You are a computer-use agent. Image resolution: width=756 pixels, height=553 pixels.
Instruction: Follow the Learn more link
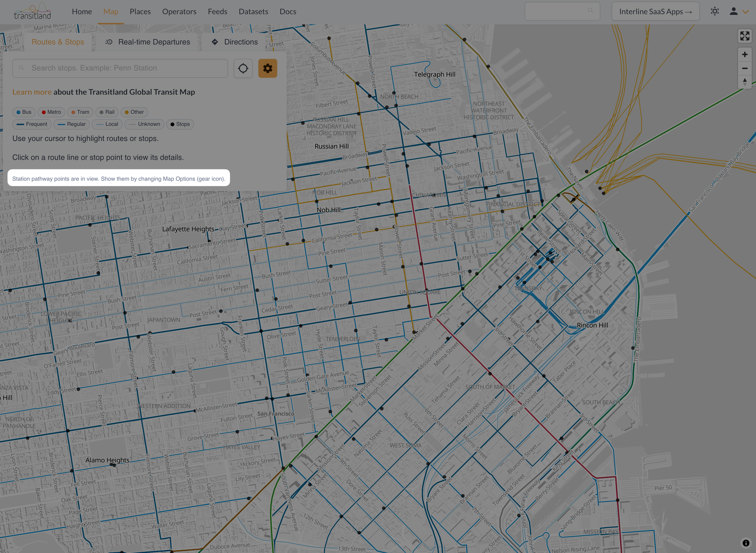point(32,92)
